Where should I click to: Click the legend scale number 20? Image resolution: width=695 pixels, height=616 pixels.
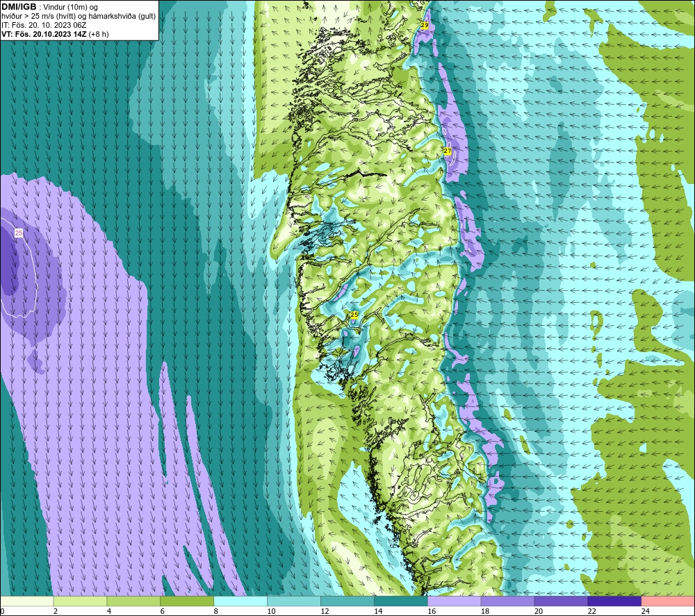539,611
